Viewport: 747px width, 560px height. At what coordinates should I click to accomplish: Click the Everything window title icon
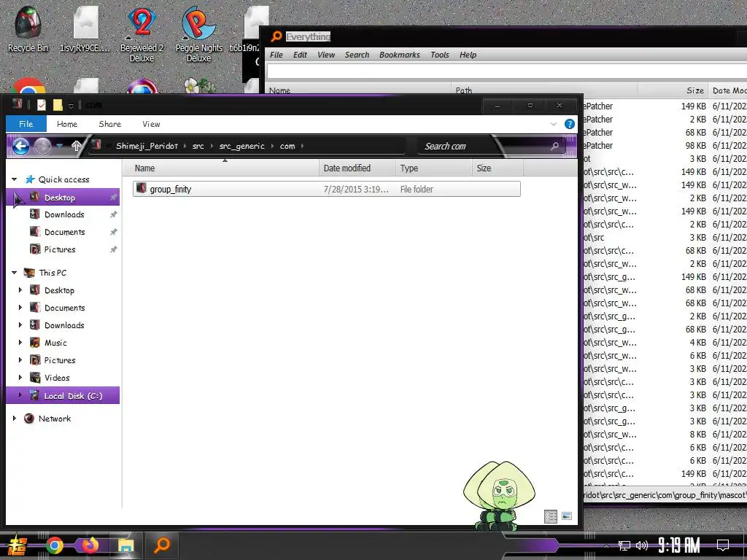pos(276,36)
